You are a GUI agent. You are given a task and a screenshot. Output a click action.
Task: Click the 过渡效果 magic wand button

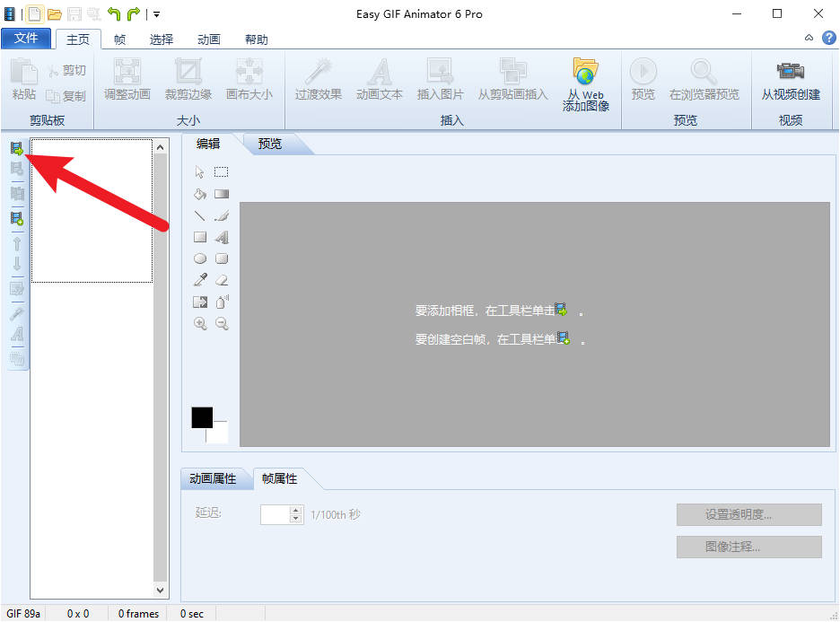tap(319, 81)
